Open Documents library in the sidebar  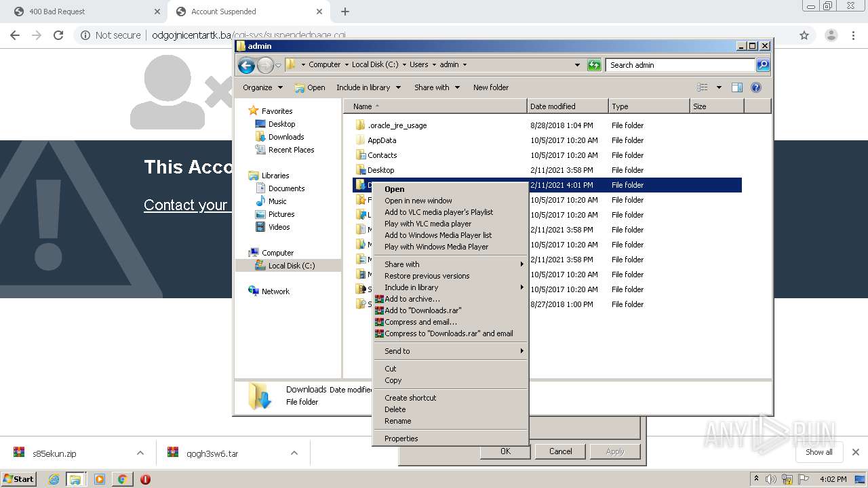[x=286, y=188]
